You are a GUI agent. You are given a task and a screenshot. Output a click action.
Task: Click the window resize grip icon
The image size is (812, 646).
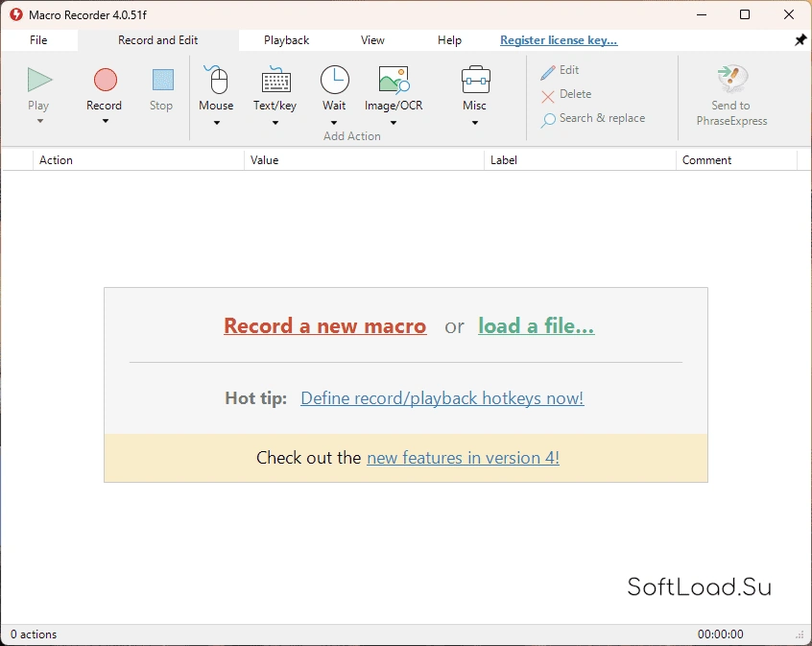800,634
